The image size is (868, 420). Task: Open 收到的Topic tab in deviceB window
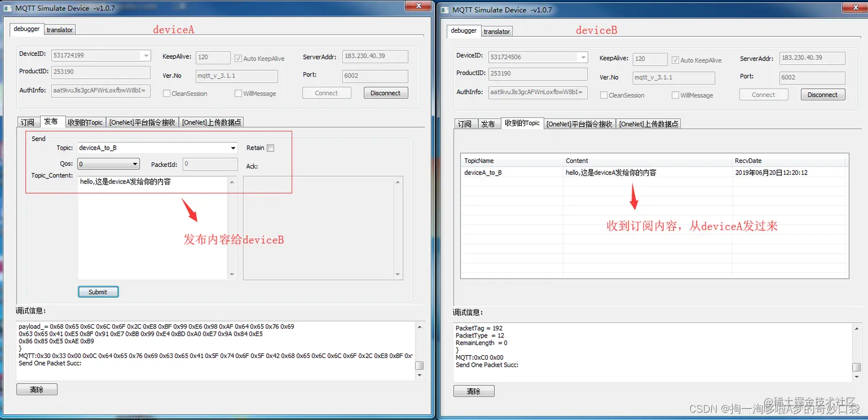[522, 123]
